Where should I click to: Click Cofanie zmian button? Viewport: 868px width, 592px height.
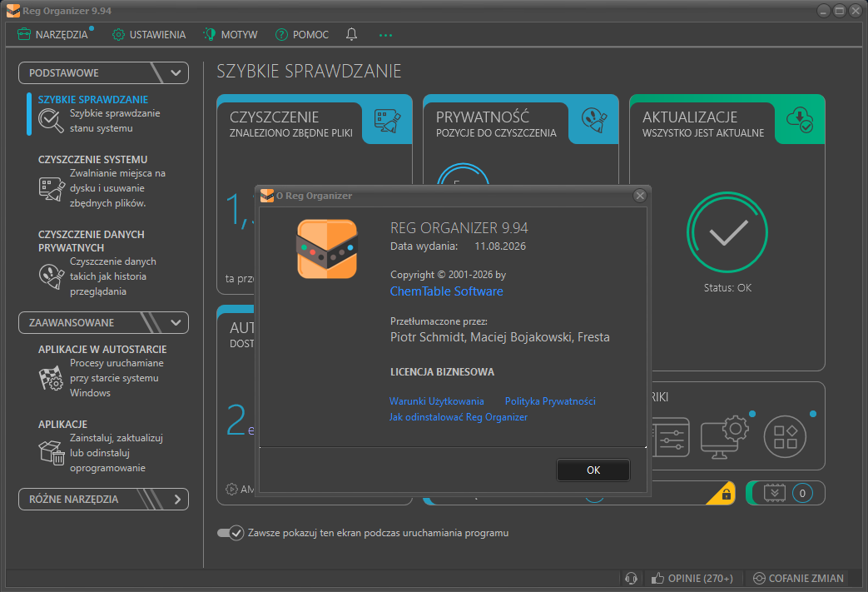(798, 578)
